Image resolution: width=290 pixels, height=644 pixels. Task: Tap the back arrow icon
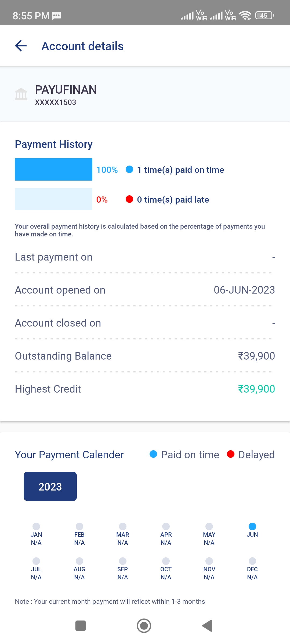(x=21, y=46)
